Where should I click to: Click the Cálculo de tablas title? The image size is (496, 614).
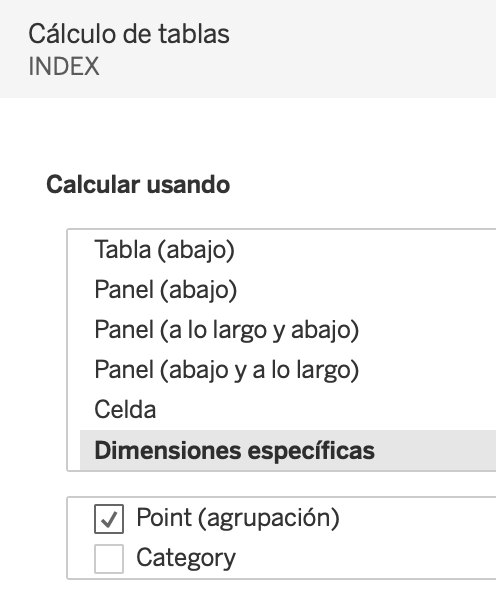tap(129, 34)
